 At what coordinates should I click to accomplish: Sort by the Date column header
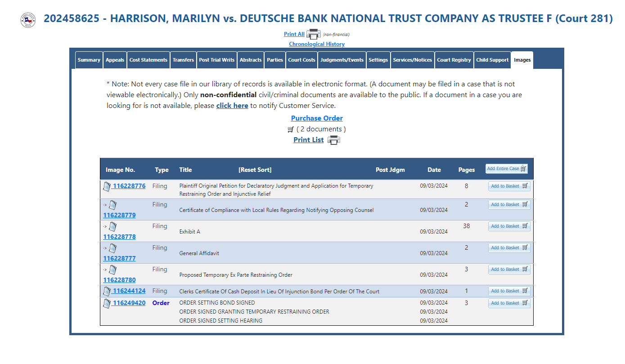click(x=434, y=170)
